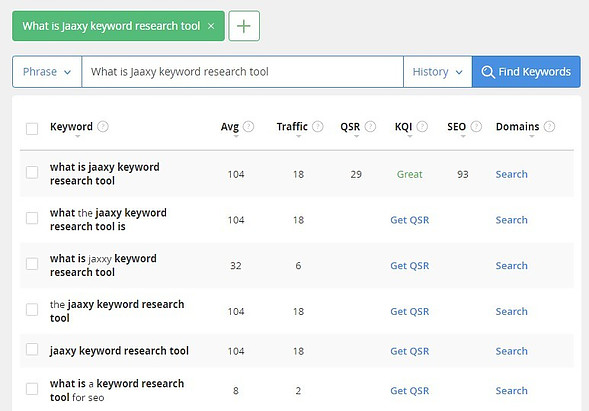Check 'what is jaaxy keyword research tool' row

click(x=32, y=172)
